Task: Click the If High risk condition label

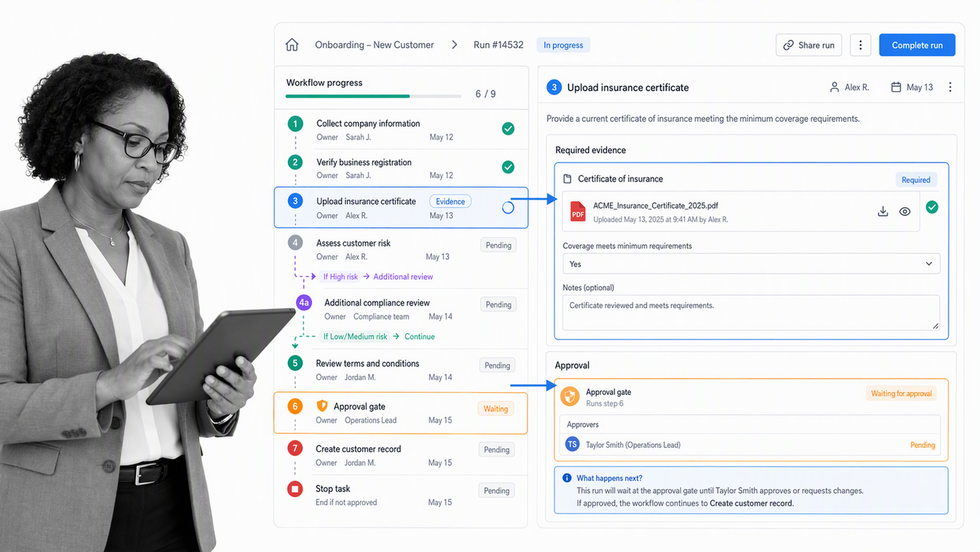Action: 341,277
